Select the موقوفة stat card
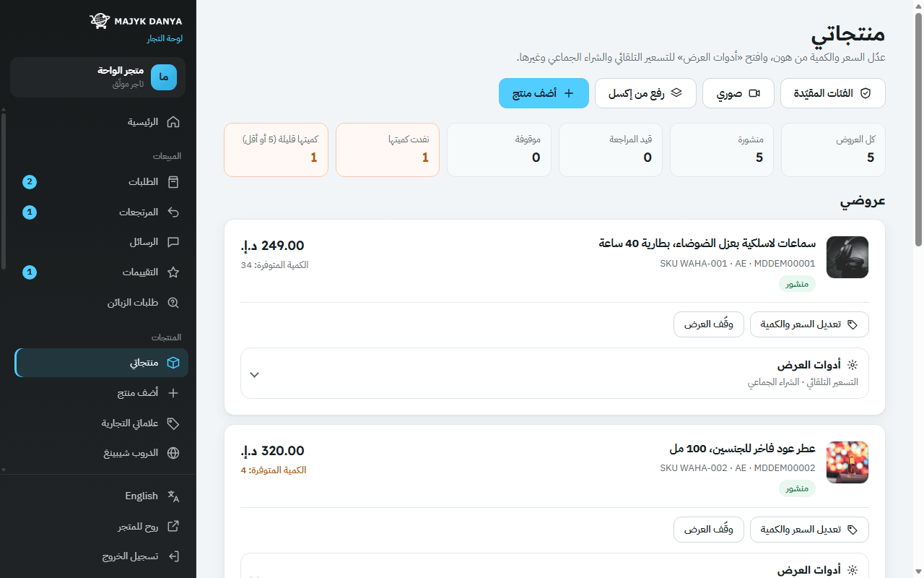The image size is (924, 578). [x=499, y=150]
